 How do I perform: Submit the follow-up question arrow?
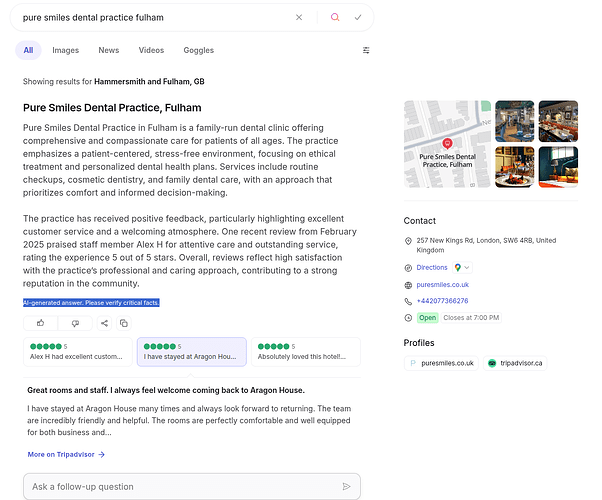pyautogui.click(x=346, y=486)
